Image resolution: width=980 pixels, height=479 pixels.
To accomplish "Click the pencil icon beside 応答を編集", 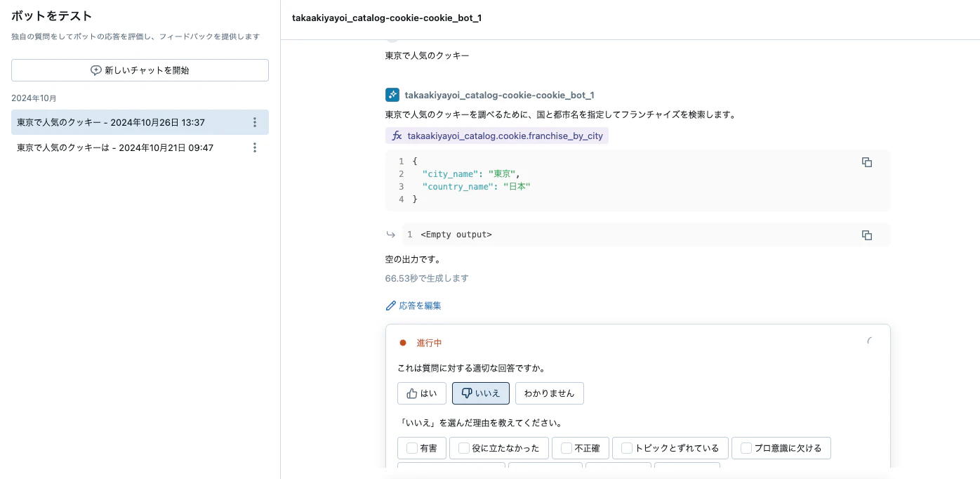I will click(391, 306).
